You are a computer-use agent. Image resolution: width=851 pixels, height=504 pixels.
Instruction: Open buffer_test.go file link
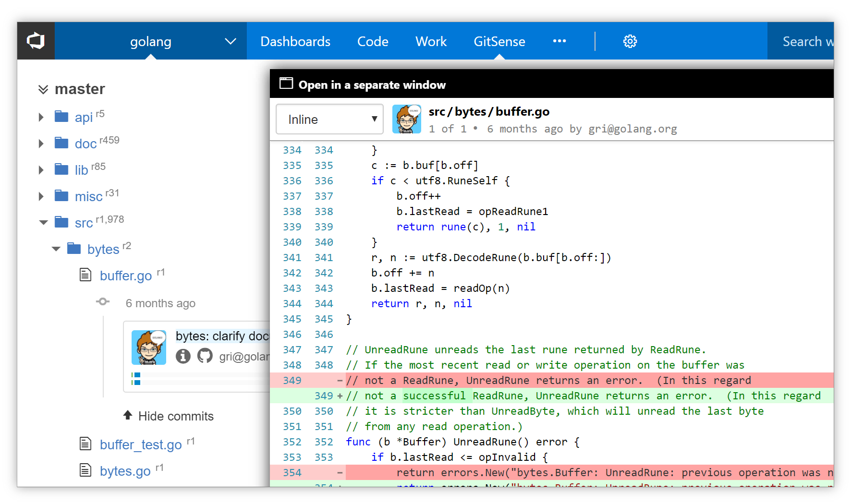pyautogui.click(x=141, y=444)
